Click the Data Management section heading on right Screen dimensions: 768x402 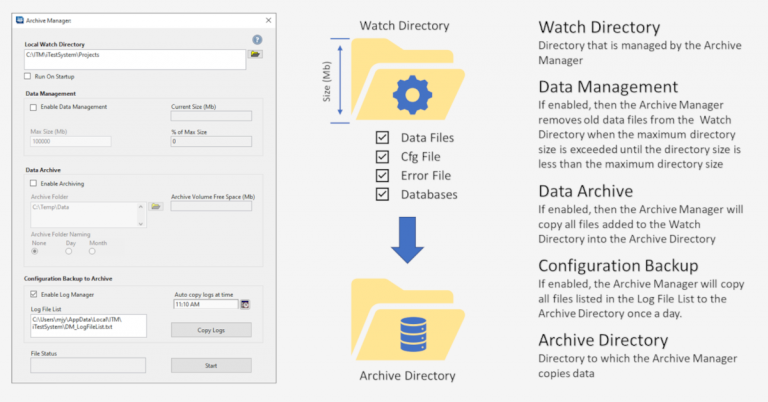coord(608,87)
